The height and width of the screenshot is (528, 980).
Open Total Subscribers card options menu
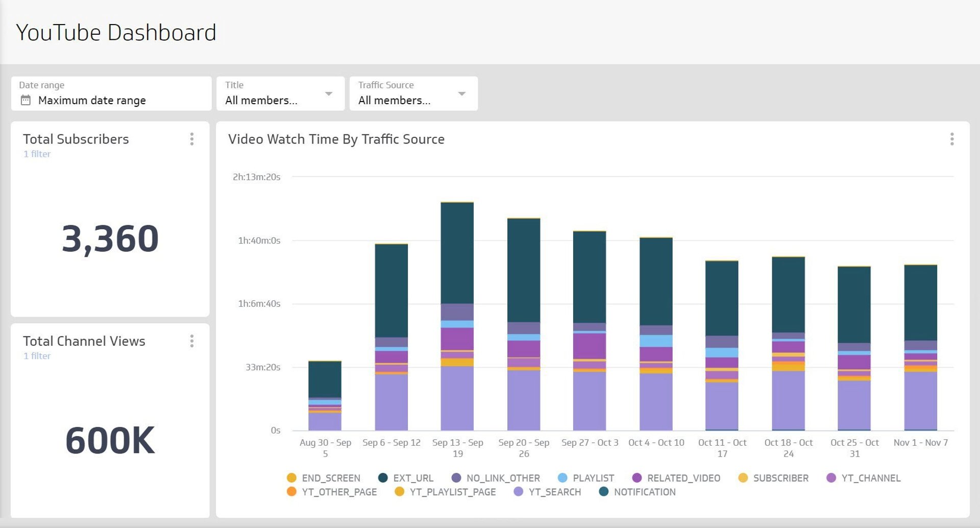pos(192,139)
